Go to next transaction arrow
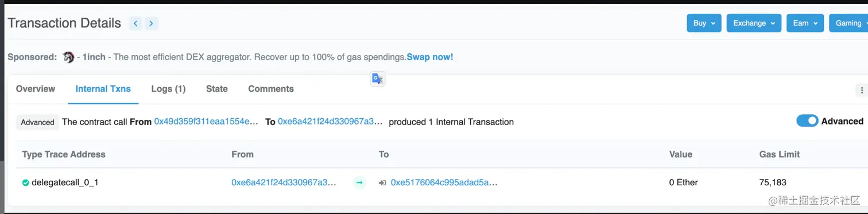Screen dimensions: 868x214 (x=151, y=24)
